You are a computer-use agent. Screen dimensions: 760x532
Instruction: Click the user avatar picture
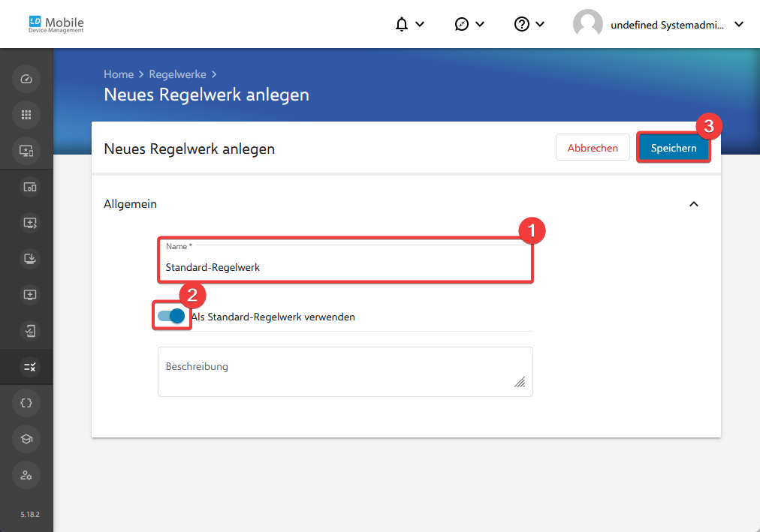point(587,24)
